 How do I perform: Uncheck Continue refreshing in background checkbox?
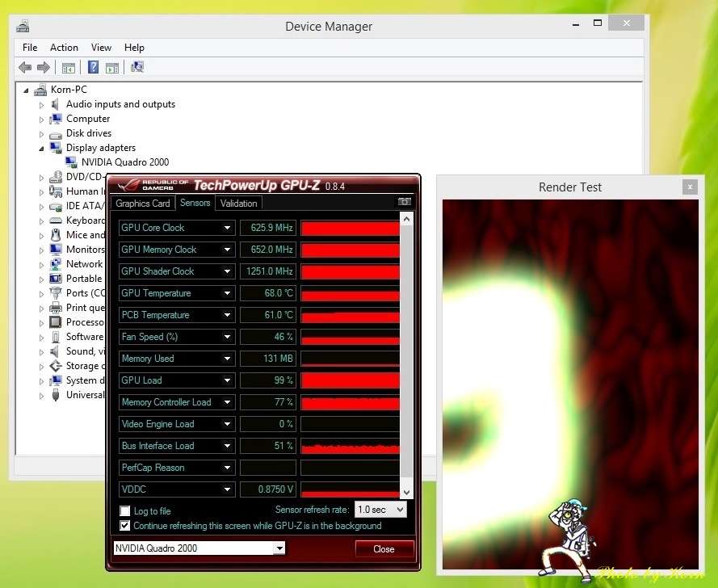tap(124, 525)
